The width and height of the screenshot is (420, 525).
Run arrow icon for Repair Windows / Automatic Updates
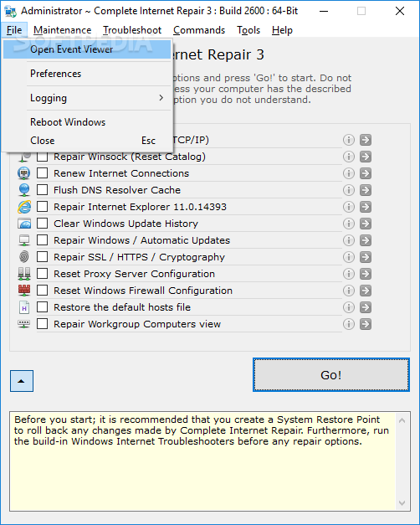[366, 240]
